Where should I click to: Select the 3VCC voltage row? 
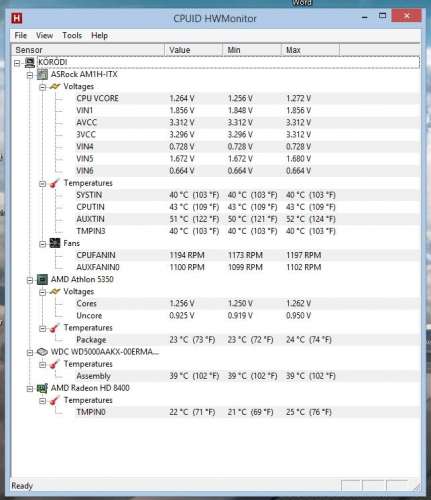[x=247, y=134]
